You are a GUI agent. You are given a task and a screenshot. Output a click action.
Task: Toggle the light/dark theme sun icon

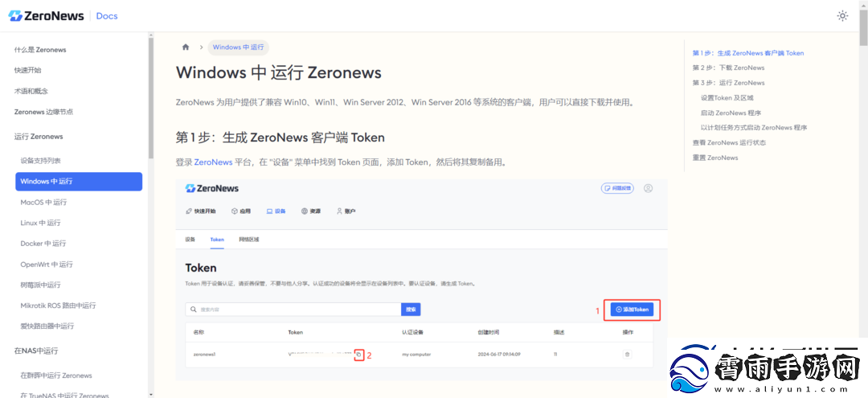(842, 16)
